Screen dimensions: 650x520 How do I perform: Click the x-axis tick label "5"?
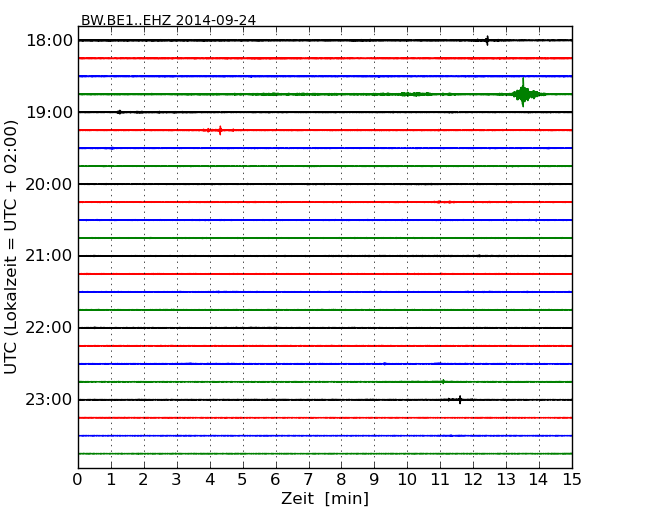click(x=243, y=480)
